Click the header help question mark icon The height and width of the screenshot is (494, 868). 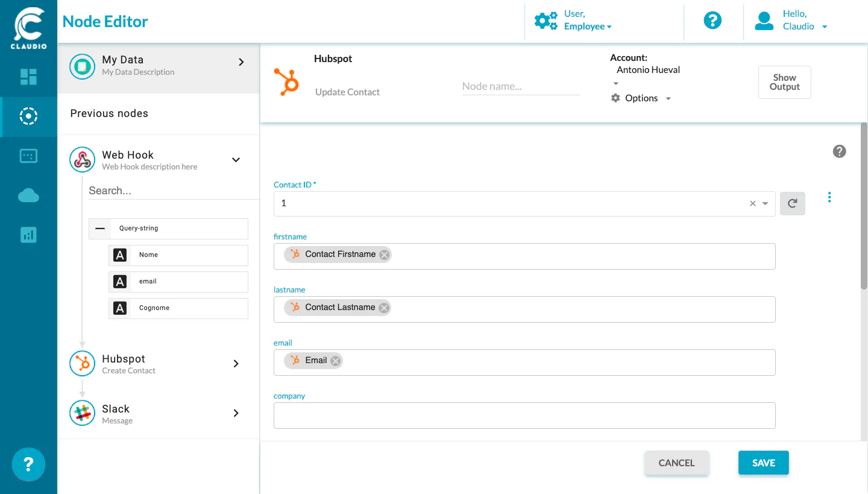pyautogui.click(x=712, y=21)
